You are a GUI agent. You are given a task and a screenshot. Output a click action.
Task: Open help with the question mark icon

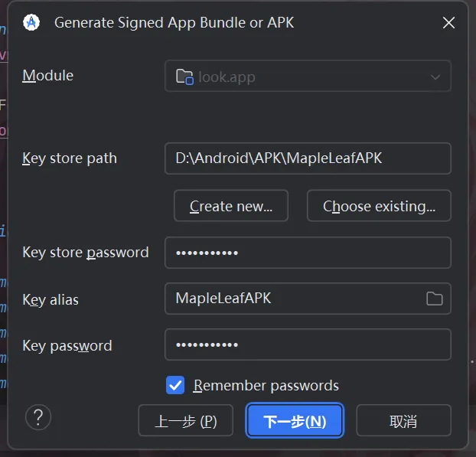point(38,417)
